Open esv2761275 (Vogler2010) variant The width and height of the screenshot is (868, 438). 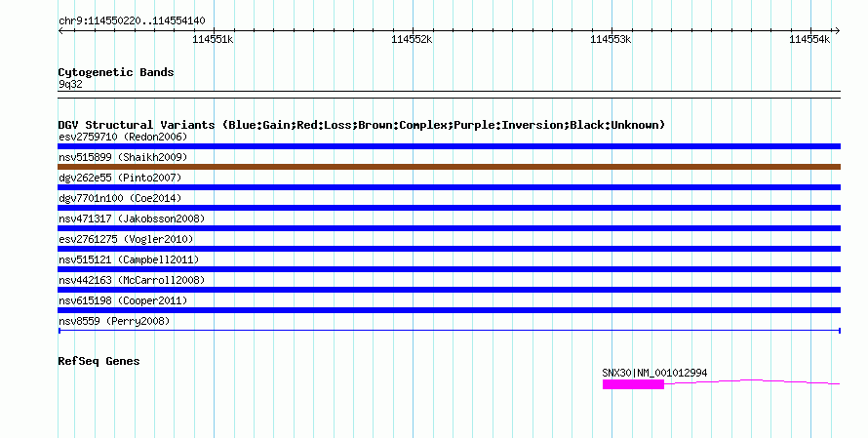click(126, 239)
